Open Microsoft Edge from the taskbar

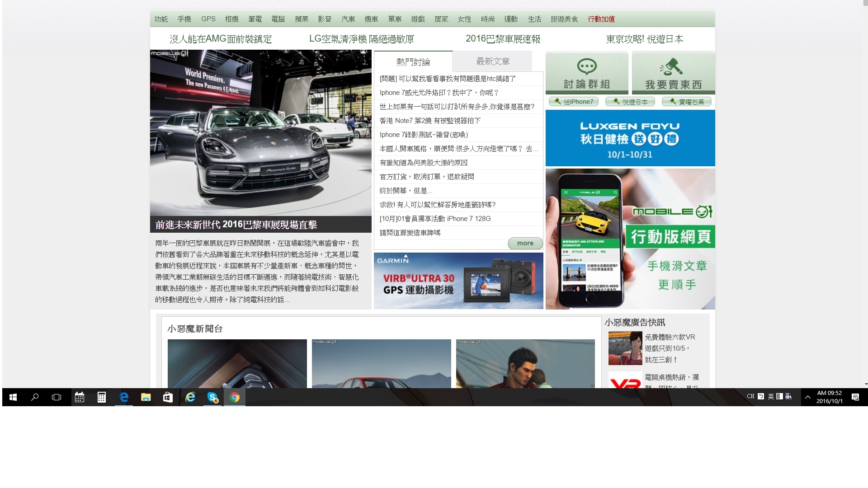pos(124,397)
